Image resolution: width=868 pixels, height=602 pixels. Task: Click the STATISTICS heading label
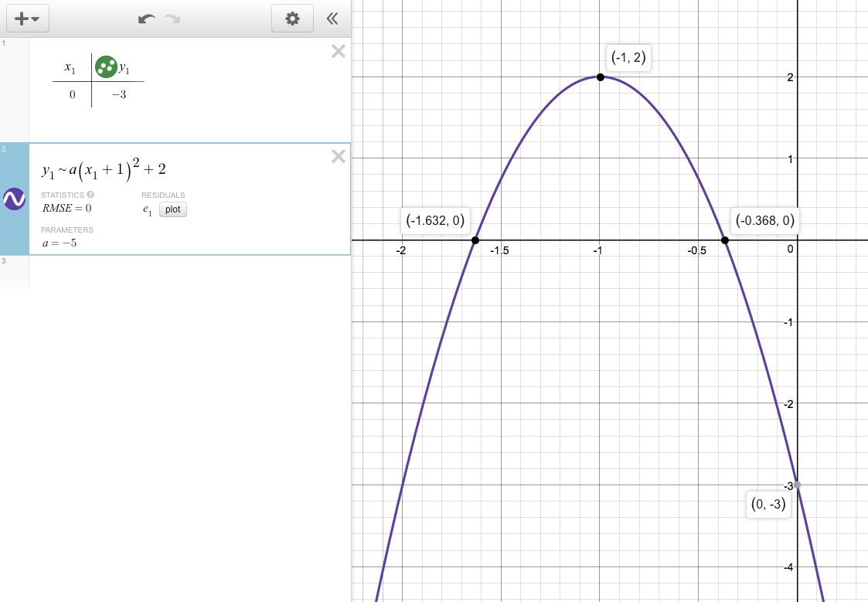click(x=63, y=195)
